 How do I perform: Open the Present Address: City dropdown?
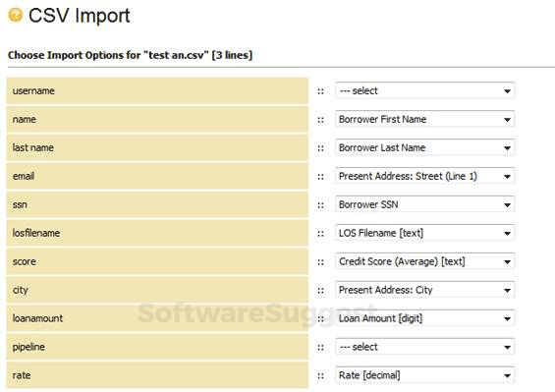(424, 290)
